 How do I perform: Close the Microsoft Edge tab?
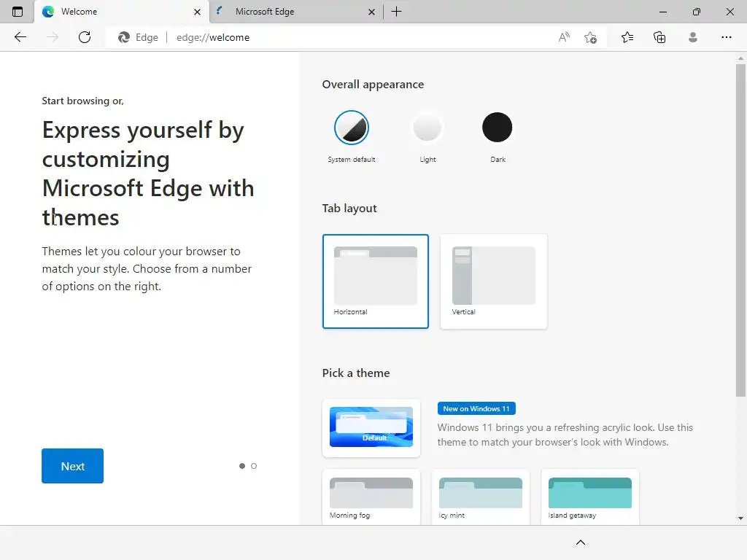(371, 12)
